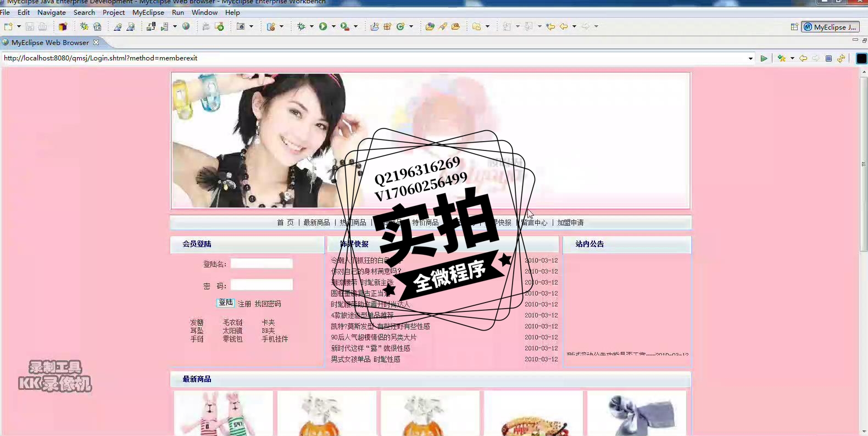Click the 登陆 login button
Screen dimensions: 868x436
[x=226, y=303]
